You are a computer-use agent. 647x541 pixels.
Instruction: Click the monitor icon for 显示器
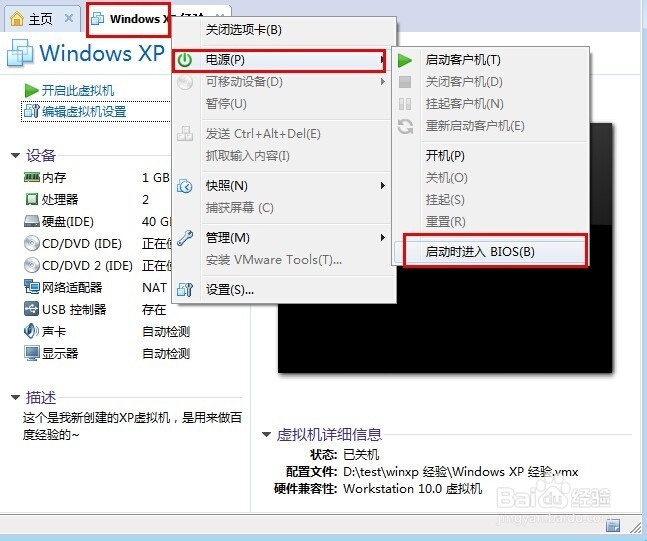pyautogui.click(x=32, y=353)
